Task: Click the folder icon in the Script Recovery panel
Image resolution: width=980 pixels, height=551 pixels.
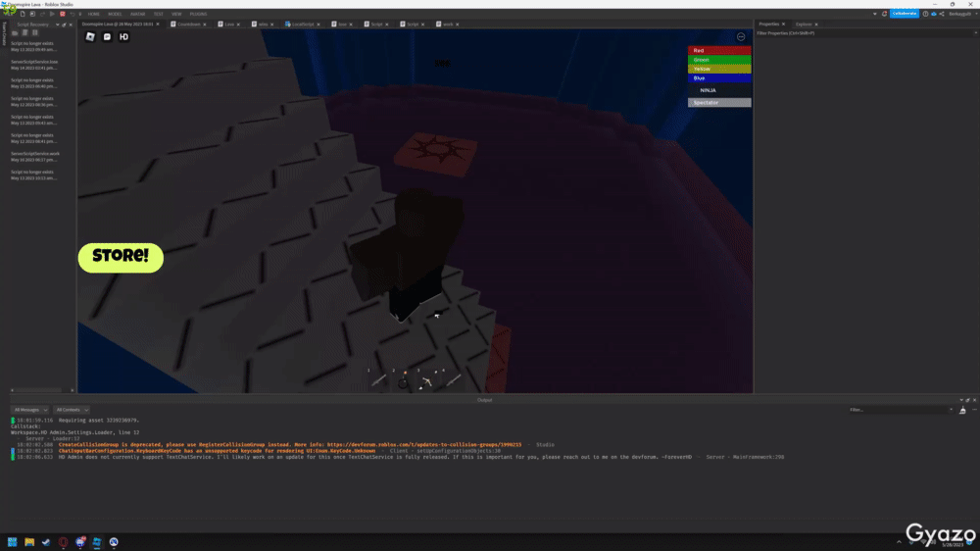Action: 15,33
